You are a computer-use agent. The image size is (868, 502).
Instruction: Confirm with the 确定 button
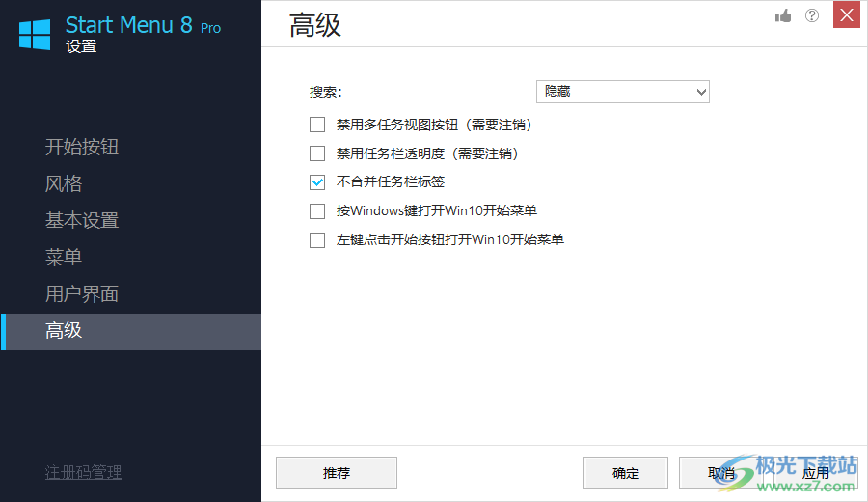[626, 473]
